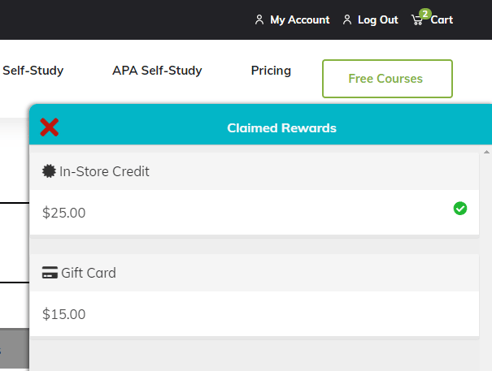Open the My Account link
492x371 pixels.
(x=300, y=20)
